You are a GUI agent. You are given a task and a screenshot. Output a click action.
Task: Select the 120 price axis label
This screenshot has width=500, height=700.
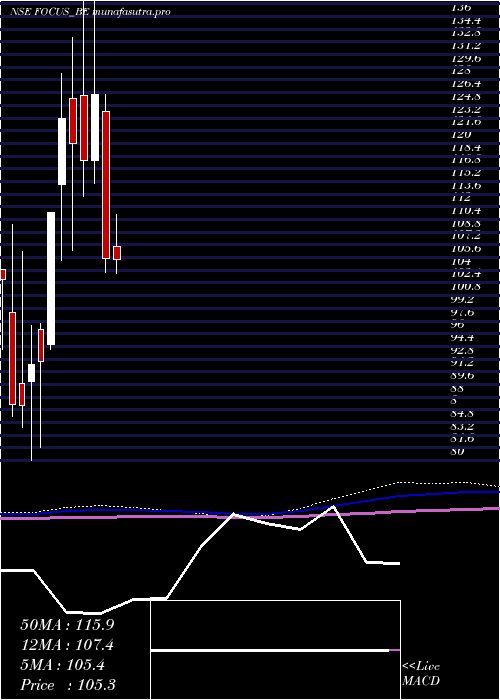pyautogui.click(x=460, y=134)
